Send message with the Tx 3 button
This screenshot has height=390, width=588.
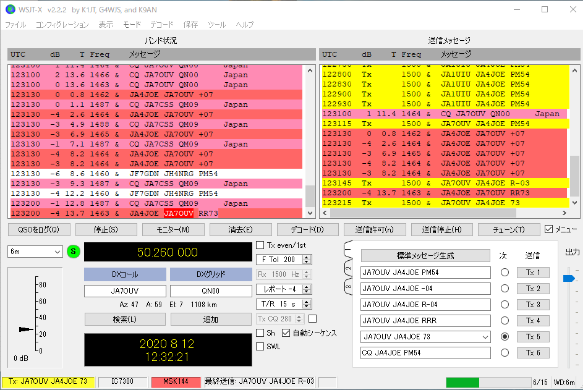tap(533, 305)
